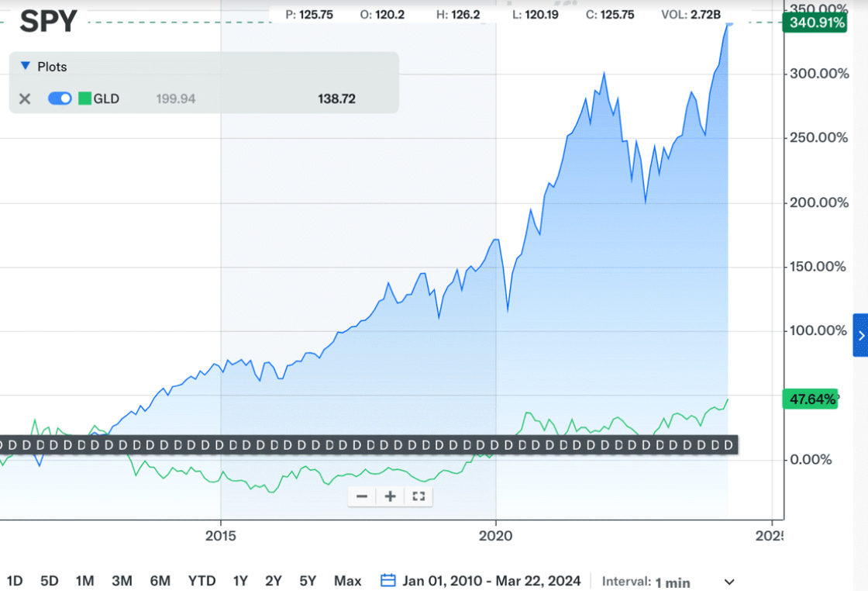Click the H: 126.2 high readout
This screenshot has height=591, width=868.
click(x=458, y=15)
